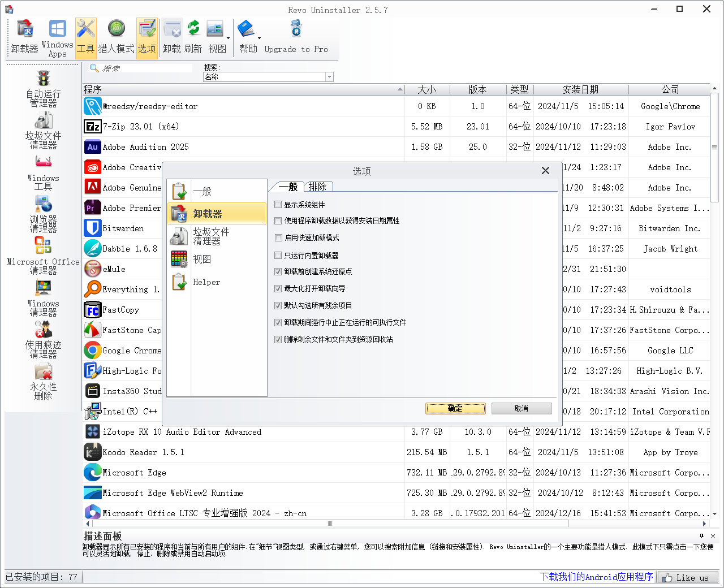Open Windows Apps in the toolbar
Image resolution: width=724 pixels, height=588 pixels.
(57, 38)
